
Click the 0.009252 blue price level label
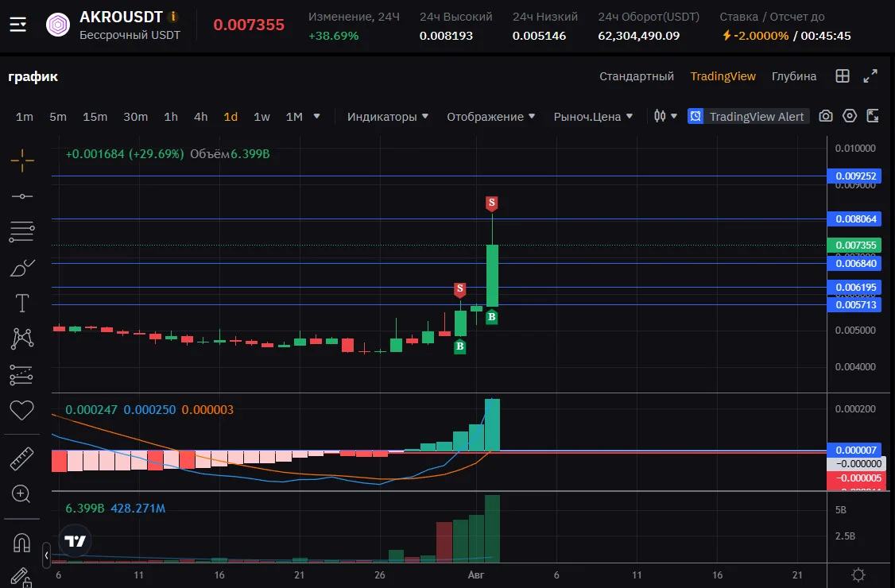(854, 176)
